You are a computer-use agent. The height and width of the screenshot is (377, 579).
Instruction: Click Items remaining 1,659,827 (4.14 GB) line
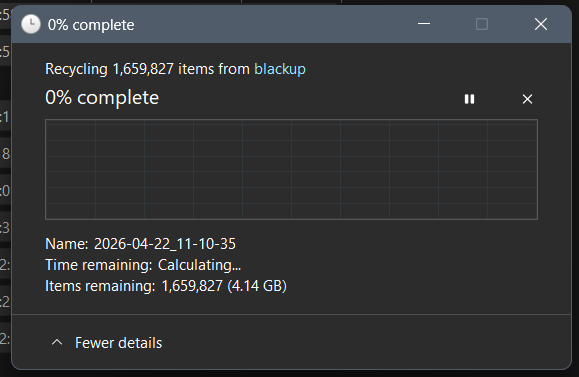tap(166, 286)
